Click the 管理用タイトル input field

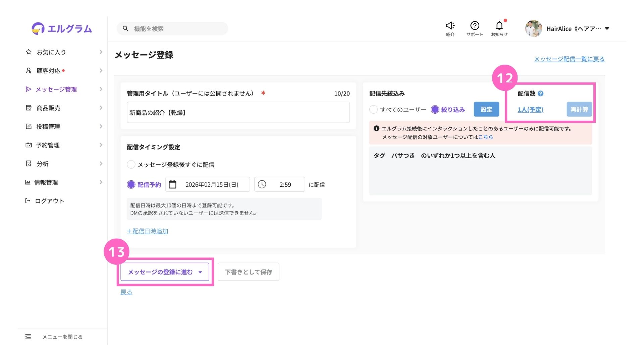pyautogui.click(x=238, y=113)
